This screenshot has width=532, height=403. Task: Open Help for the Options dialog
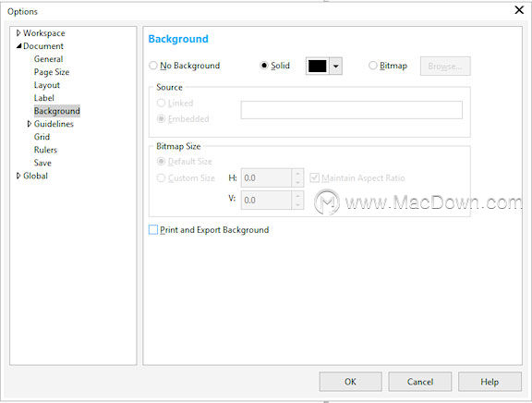490,382
